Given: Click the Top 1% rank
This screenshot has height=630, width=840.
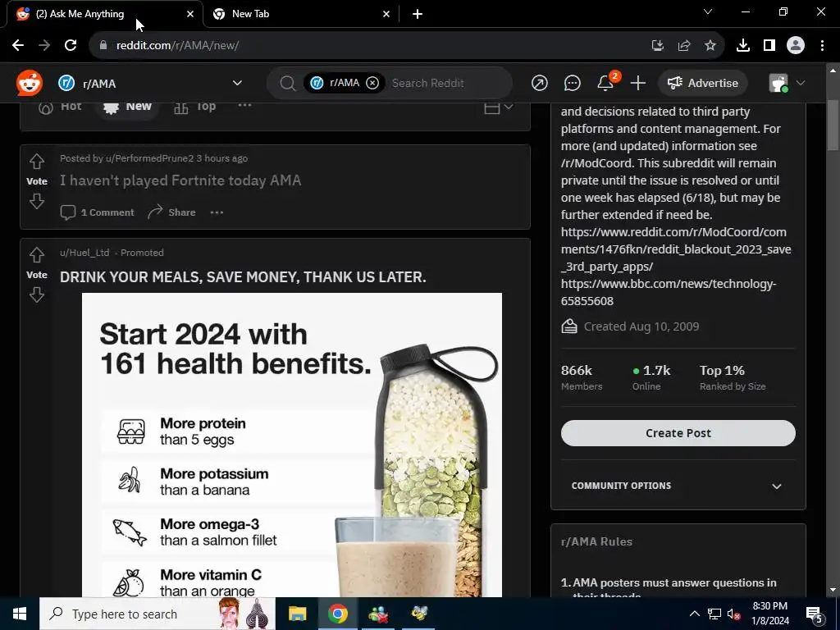Looking at the screenshot, I should [x=733, y=377].
